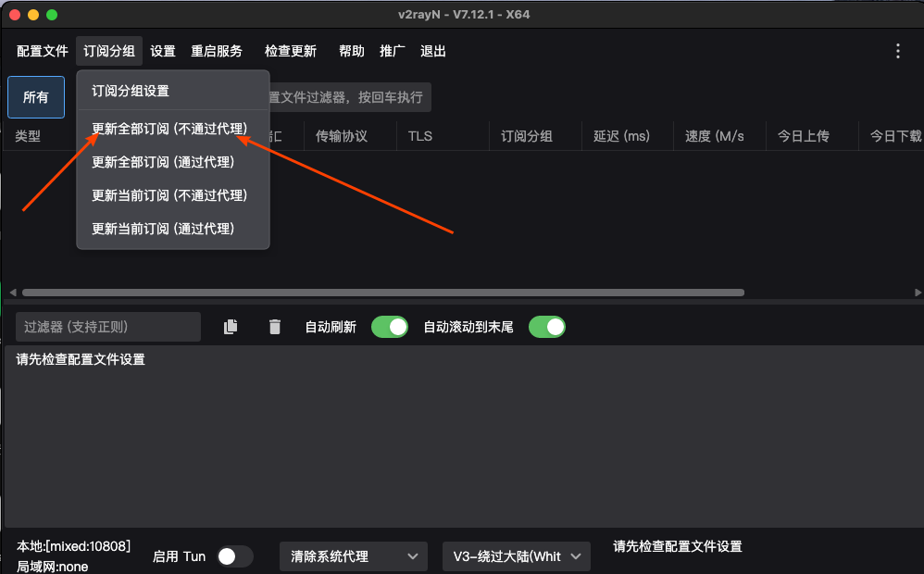Toggle the 自动刷新 switch

390,327
